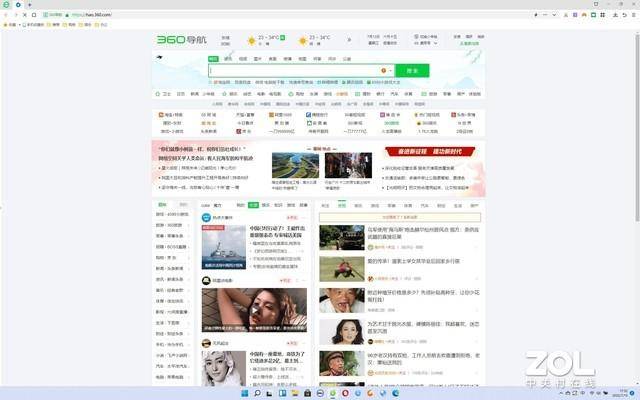Launch Microsoft Edge from the taskbar
This screenshot has height=400, width=640.
(396, 393)
